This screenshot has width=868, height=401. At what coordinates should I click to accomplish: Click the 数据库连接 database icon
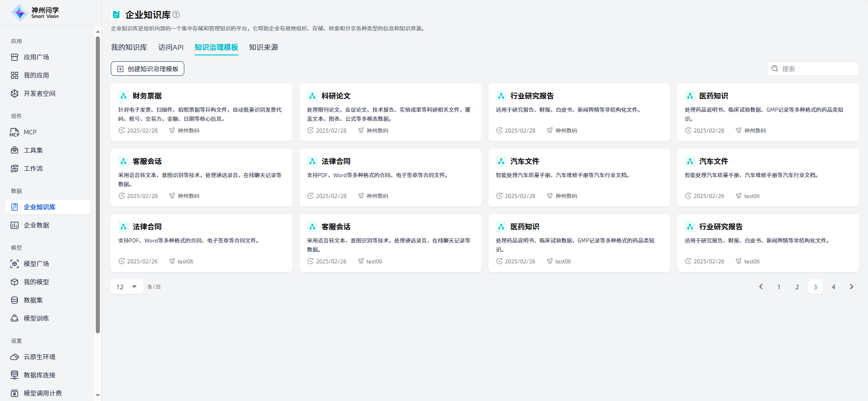tap(15, 375)
